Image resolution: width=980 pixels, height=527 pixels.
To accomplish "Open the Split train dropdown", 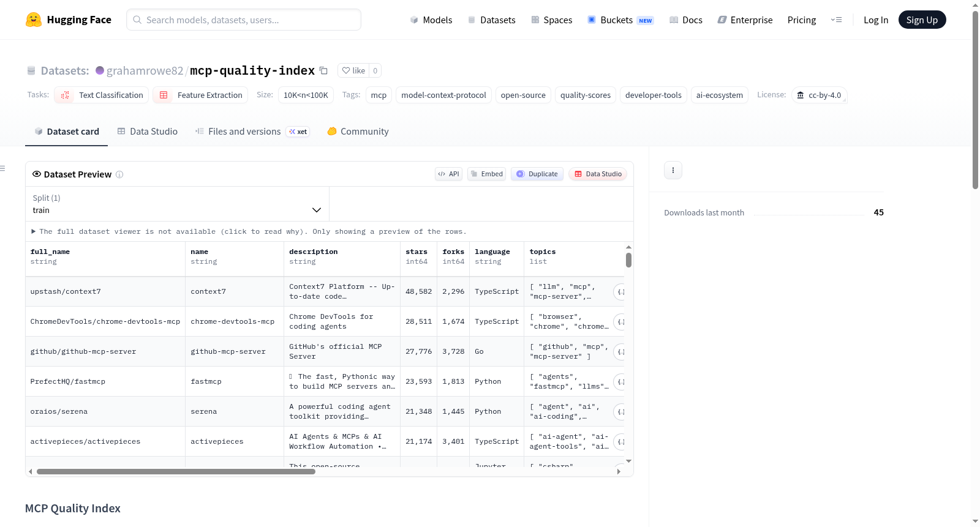I will pos(178,204).
